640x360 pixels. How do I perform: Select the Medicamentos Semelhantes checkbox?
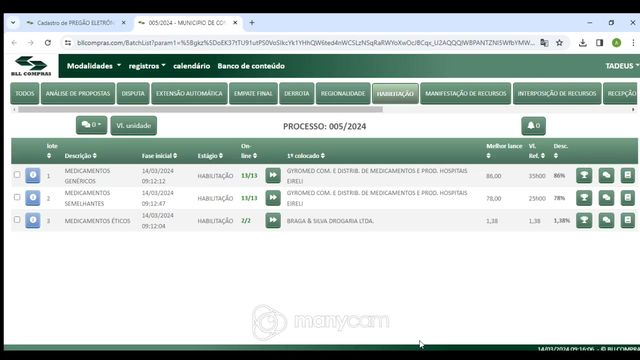click(x=17, y=197)
